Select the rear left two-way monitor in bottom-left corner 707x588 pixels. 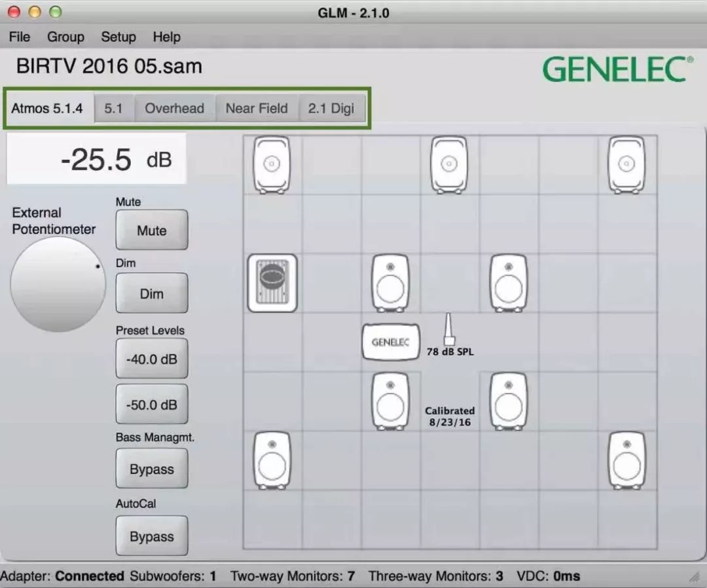tap(272, 460)
